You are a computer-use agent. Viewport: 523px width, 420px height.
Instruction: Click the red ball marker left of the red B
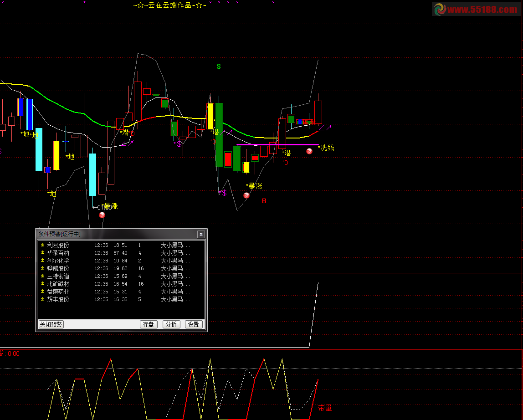click(246, 195)
